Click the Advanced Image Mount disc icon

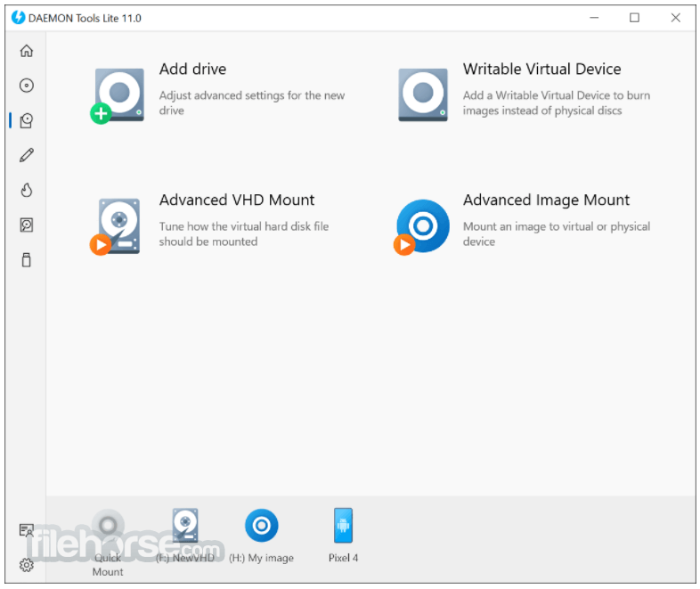[421, 226]
